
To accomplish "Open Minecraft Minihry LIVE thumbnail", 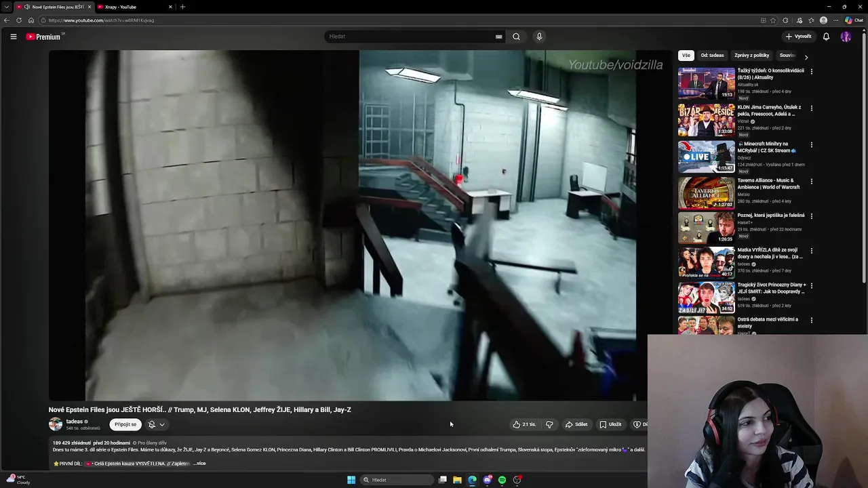I will click(x=706, y=157).
